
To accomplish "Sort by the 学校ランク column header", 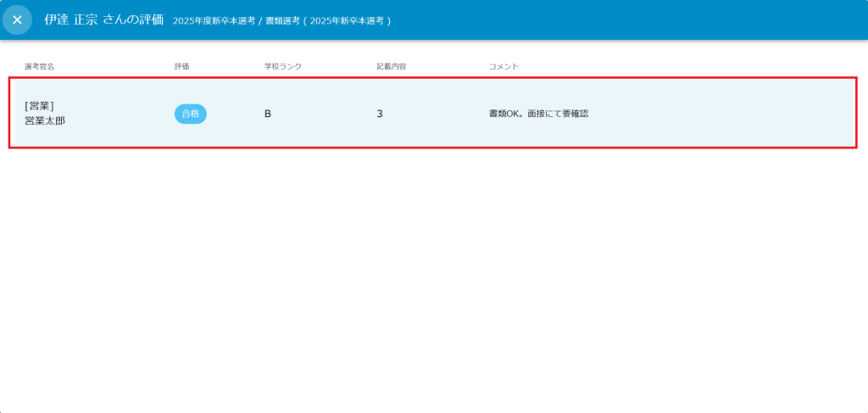I will [282, 66].
